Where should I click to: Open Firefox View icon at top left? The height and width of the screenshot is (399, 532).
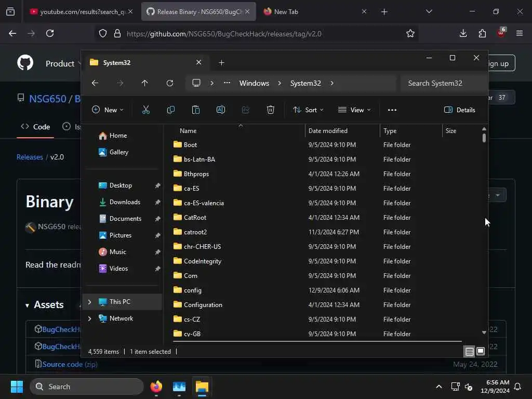[10, 11]
